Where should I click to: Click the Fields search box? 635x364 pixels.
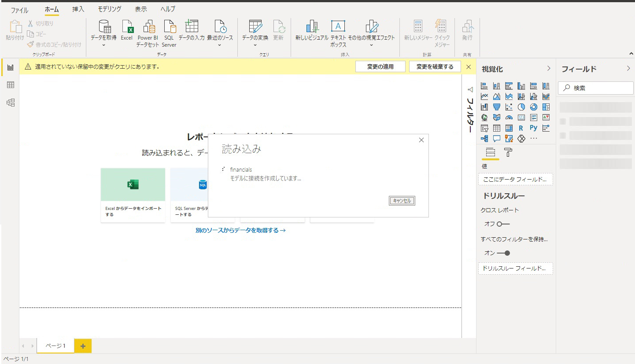(x=596, y=88)
